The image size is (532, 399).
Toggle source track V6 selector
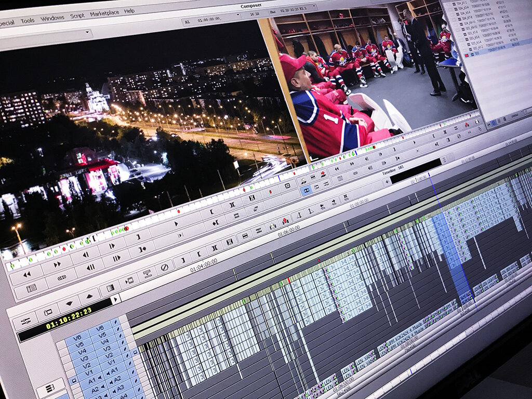coord(78,337)
